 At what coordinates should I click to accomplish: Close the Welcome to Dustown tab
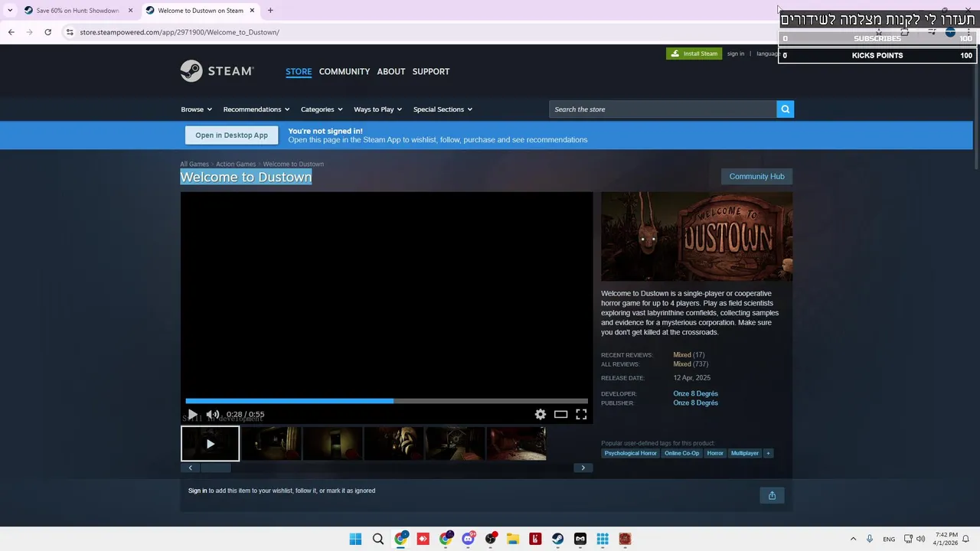pyautogui.click(x=252, y=11)
